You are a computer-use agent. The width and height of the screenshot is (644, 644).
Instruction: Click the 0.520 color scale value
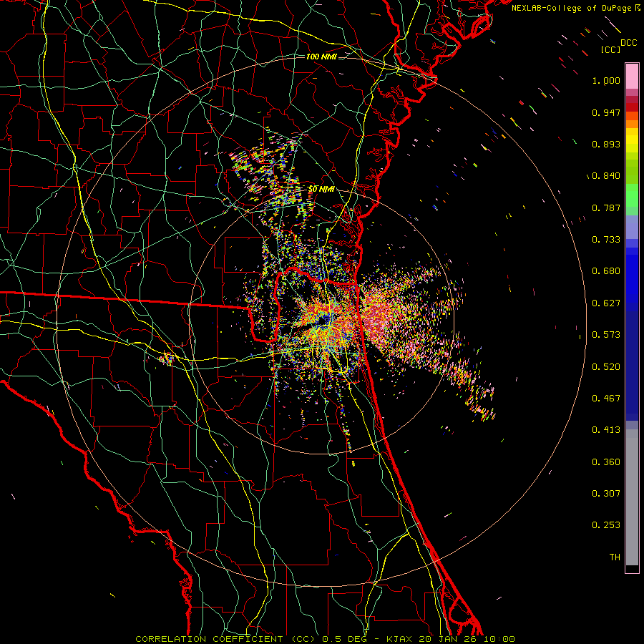[606, 367]
